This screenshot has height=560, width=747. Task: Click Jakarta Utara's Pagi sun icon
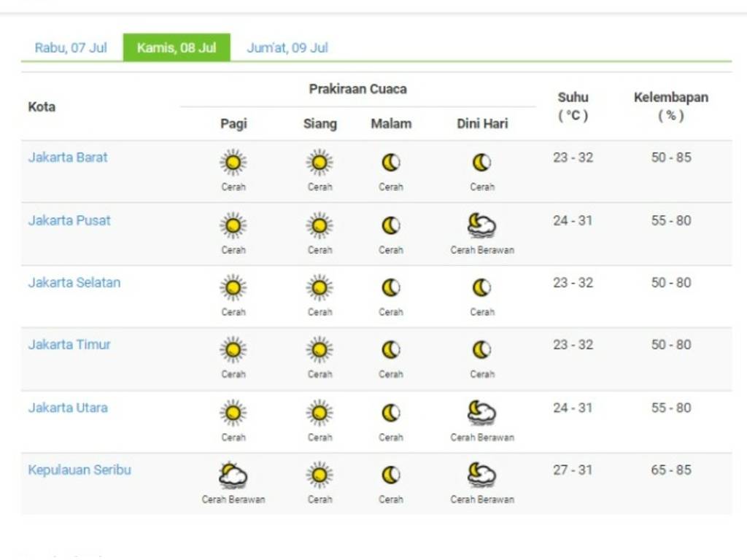pyautogui.click(x=233, y=413)
